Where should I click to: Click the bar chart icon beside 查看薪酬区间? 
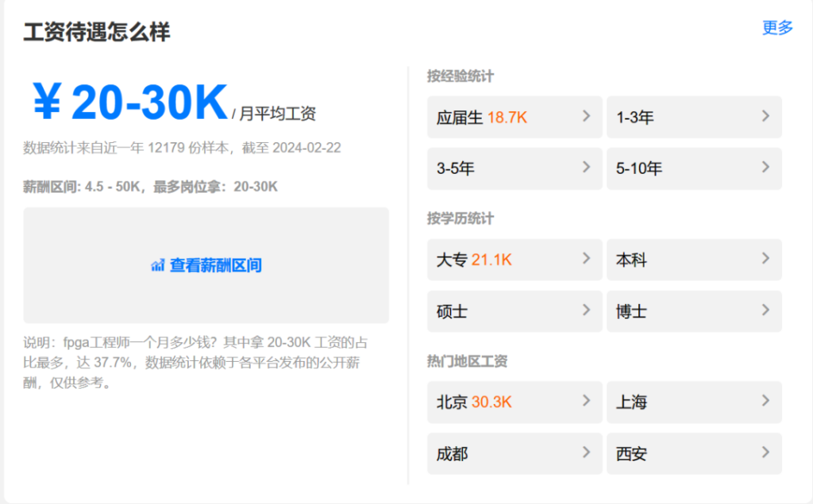click(158, 265)
